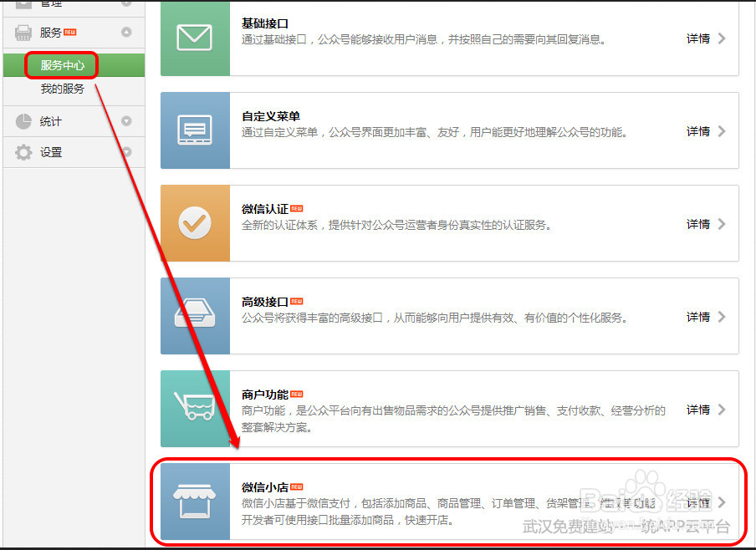756x550 pixels.
Task: Click description starting 公众号将获得丰富的高级接口
Action: point(434,318)
